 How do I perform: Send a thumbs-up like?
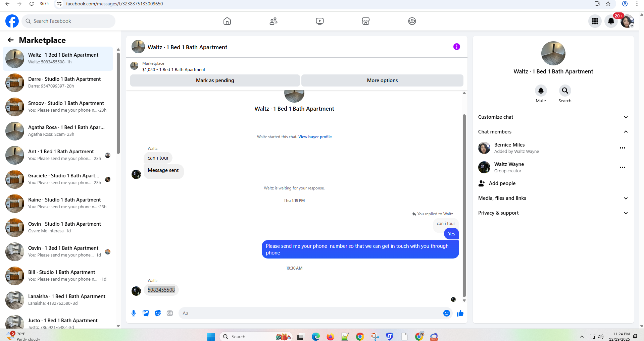point(460,313)
